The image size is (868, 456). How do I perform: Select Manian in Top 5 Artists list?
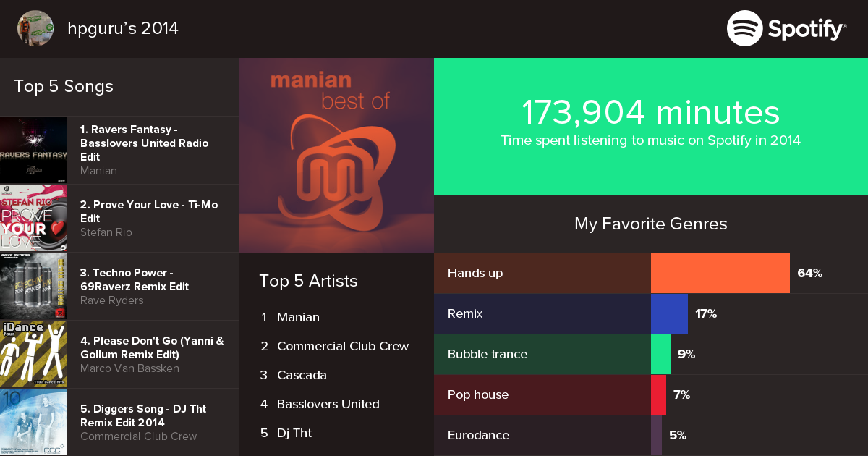(298, 317)
